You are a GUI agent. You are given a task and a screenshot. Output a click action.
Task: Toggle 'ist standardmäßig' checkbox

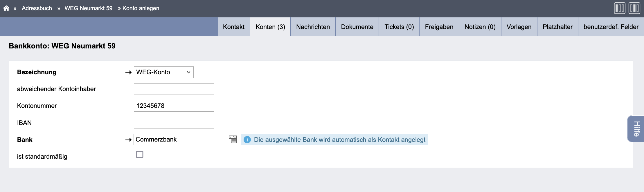click(x=140, y=155)
